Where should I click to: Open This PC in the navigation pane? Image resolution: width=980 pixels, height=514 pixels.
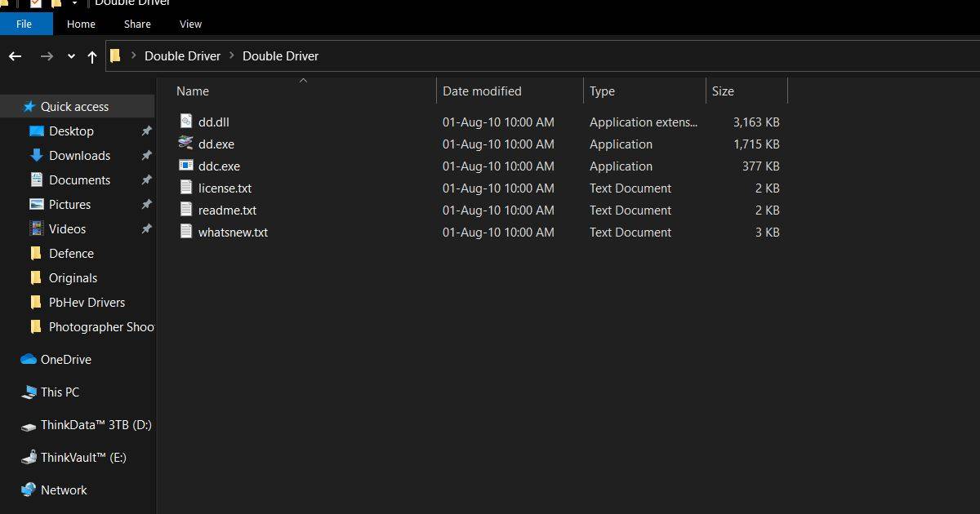(56, 392)
